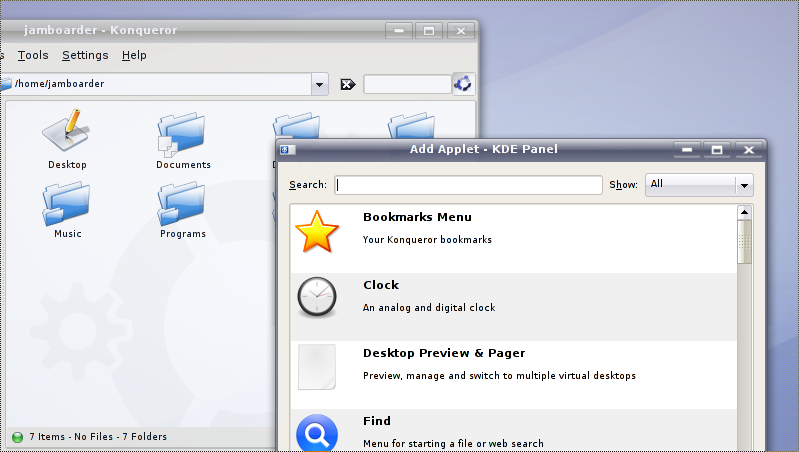Click the applet list scrollbar handle
The image size is (799, 452).
(744, 242)
